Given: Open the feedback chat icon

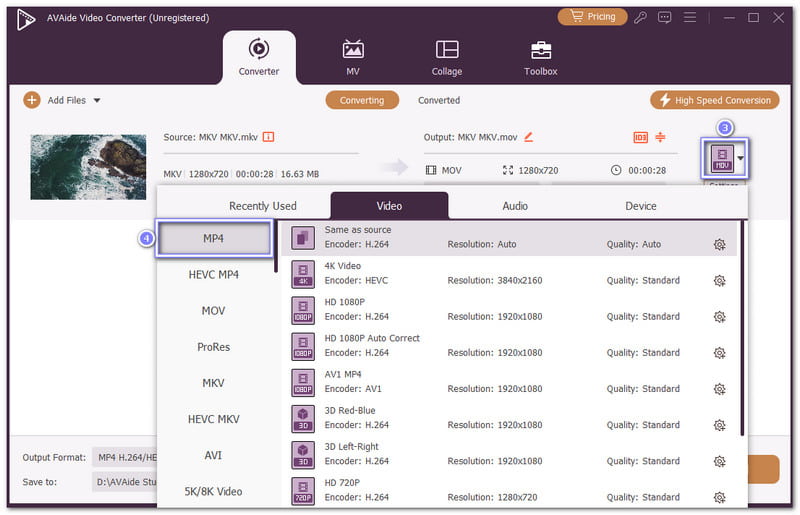Looking at the screenshot, I should pos(664,17).
